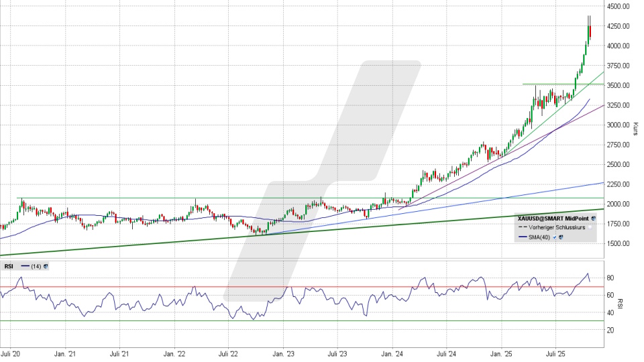Click the blue SMA(40) line sample in legend
Screen dimensions: 644x362
[523, 237]
